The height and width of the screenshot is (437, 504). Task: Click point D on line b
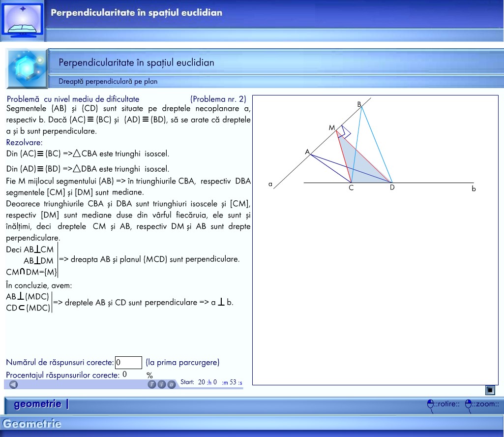391,183
